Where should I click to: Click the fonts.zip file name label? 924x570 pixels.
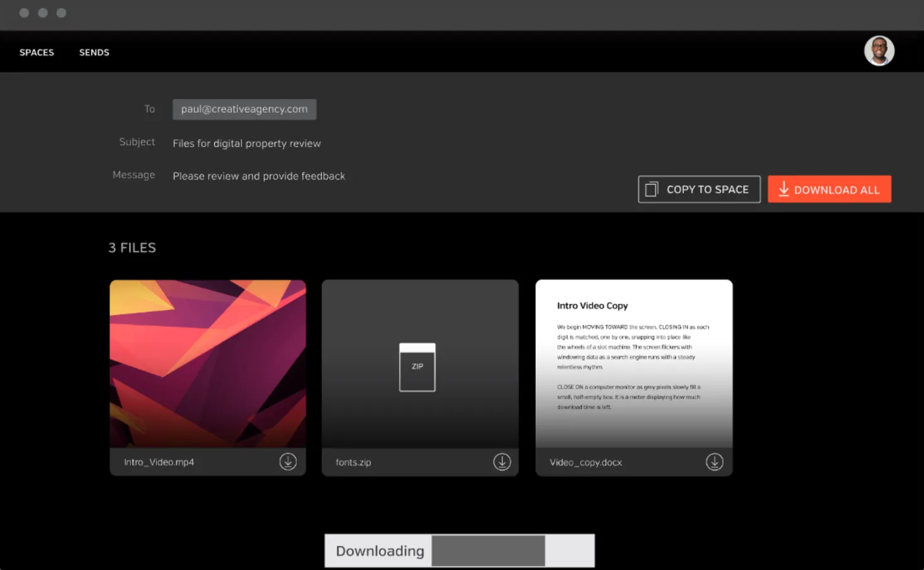point(354,462)
